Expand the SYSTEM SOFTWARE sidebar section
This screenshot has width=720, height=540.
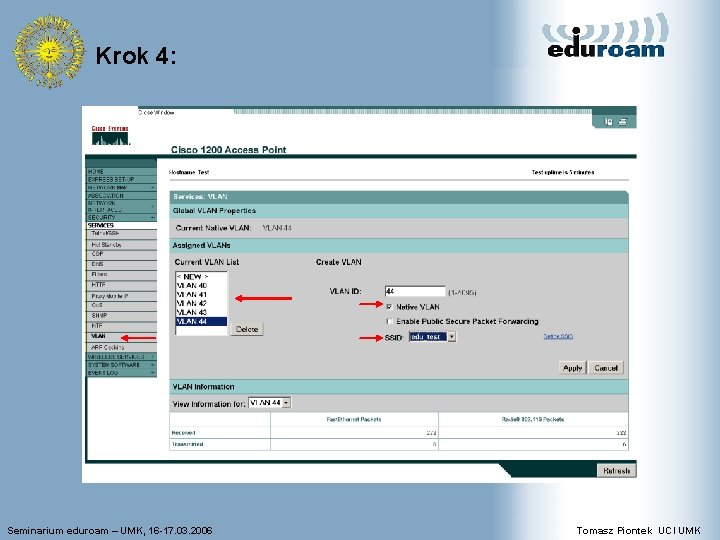121,365
